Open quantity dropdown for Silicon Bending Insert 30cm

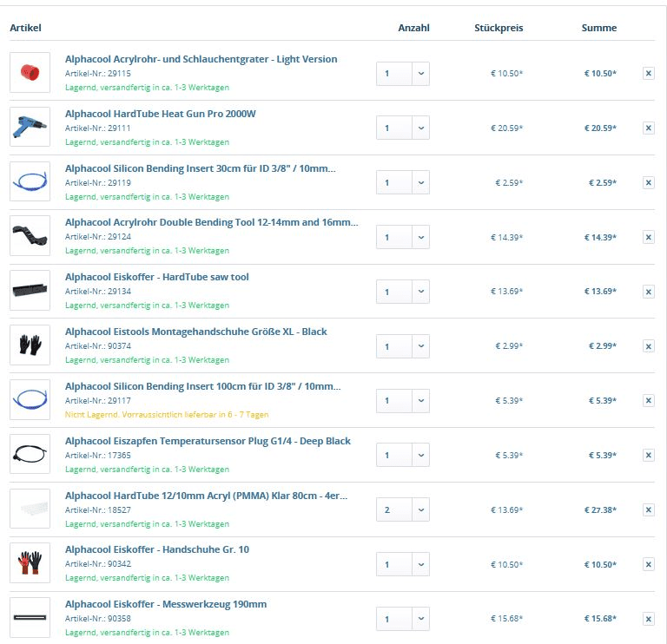tap(420, 182)
